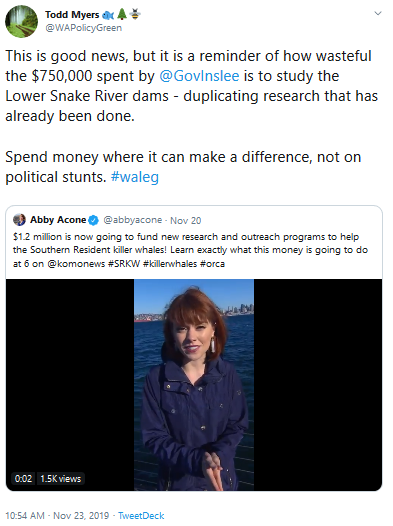Image resolution: width=393 pixels, height=526 pixels.
Task: Open the @WAPolicyGreen handle
Action: tap(83, 28)
